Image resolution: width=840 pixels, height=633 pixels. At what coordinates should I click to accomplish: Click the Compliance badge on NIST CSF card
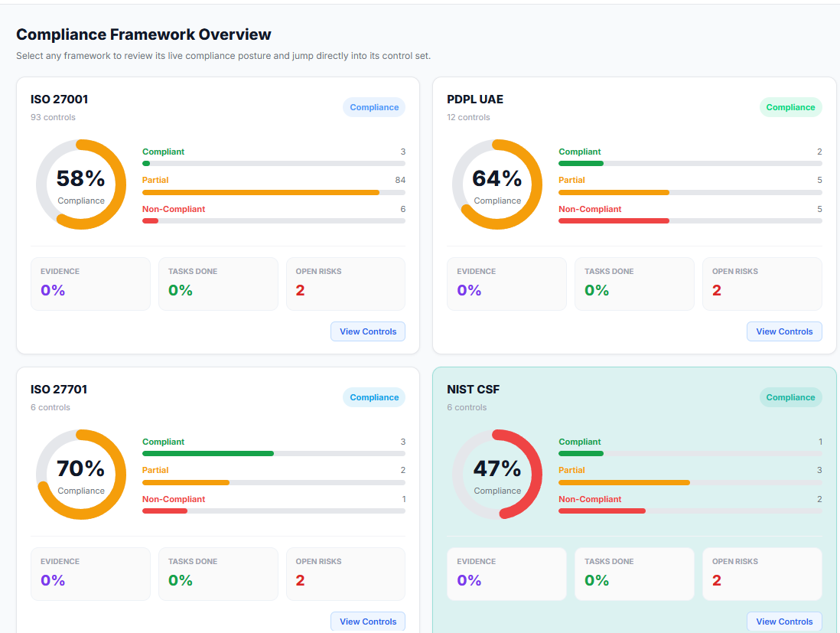pyautogui.click(x=790, y=397)
